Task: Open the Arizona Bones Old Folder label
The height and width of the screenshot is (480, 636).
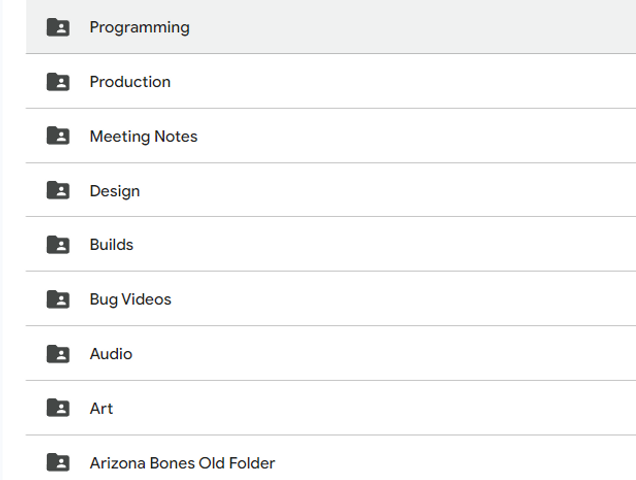Action: click(182, 463)
